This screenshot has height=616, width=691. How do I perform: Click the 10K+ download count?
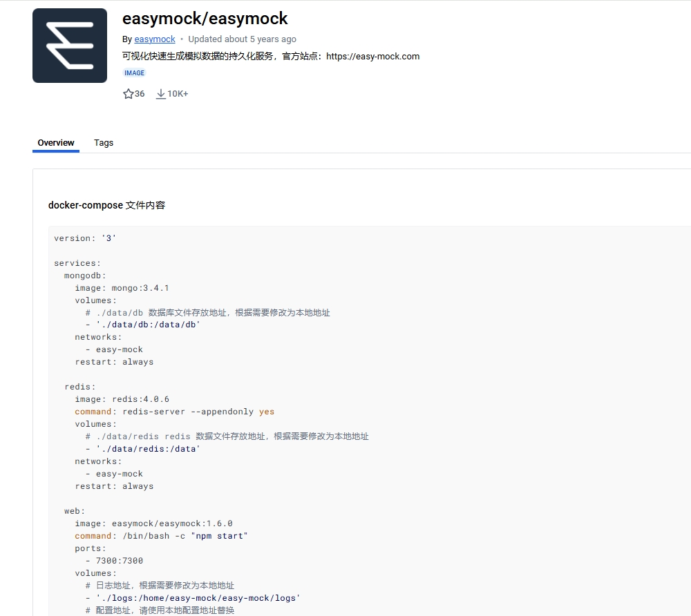click(176, 94)
